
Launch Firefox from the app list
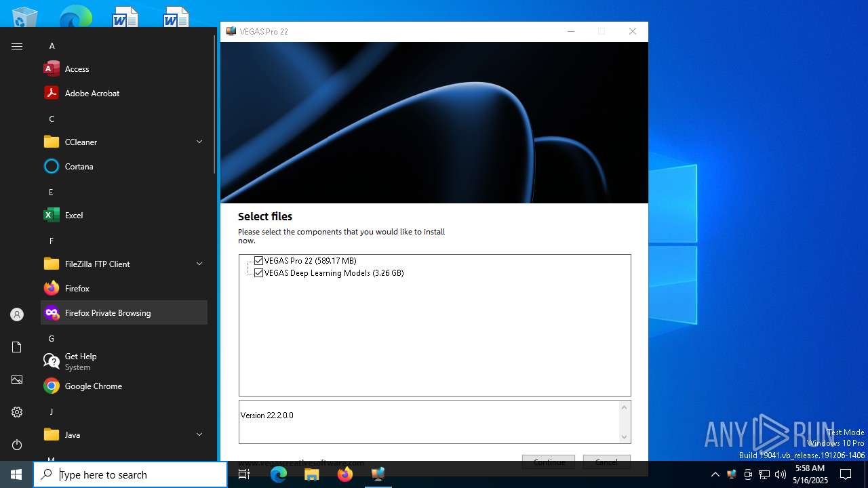point(124,289)
